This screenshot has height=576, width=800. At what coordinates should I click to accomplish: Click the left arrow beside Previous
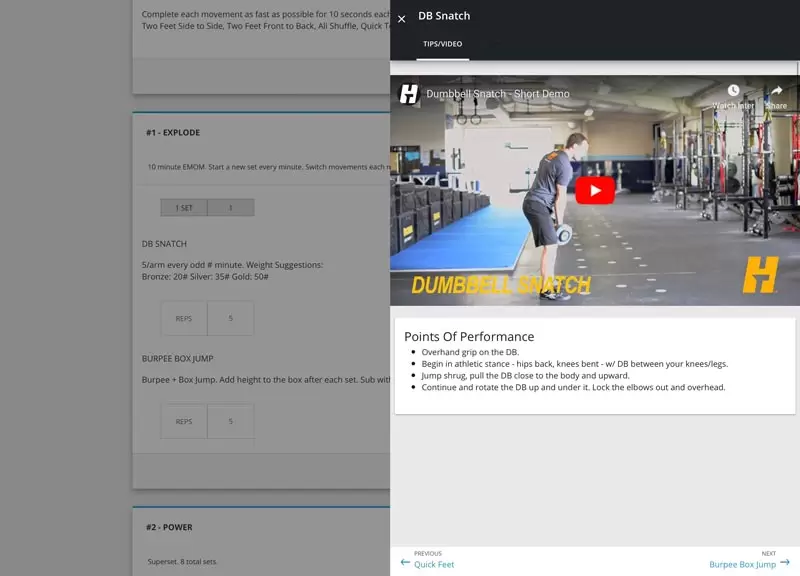coord(405,563)
